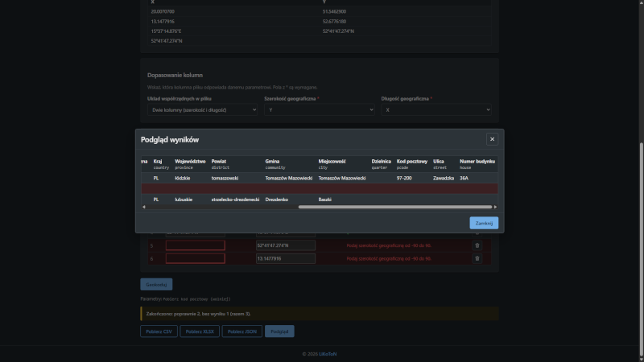644x362 pixels.
Task: Click the 51.5462900 preview cell
Action: [334, 11]
